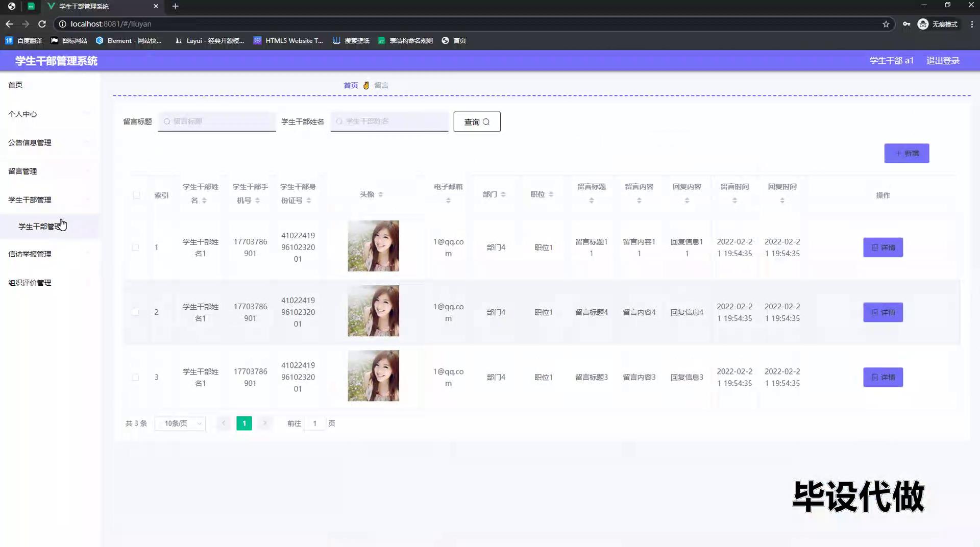Click 首页 breadcrumb link
980x547 pixels.
[351, 85]
